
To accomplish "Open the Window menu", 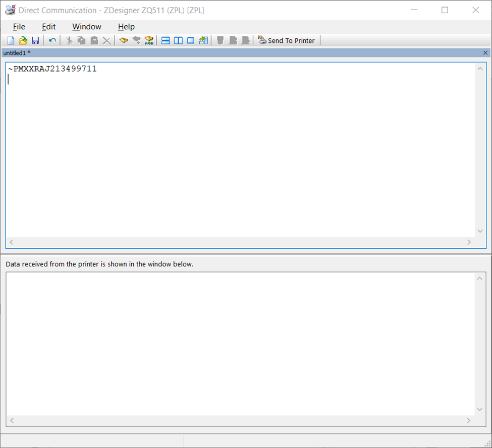I will 86,27.
